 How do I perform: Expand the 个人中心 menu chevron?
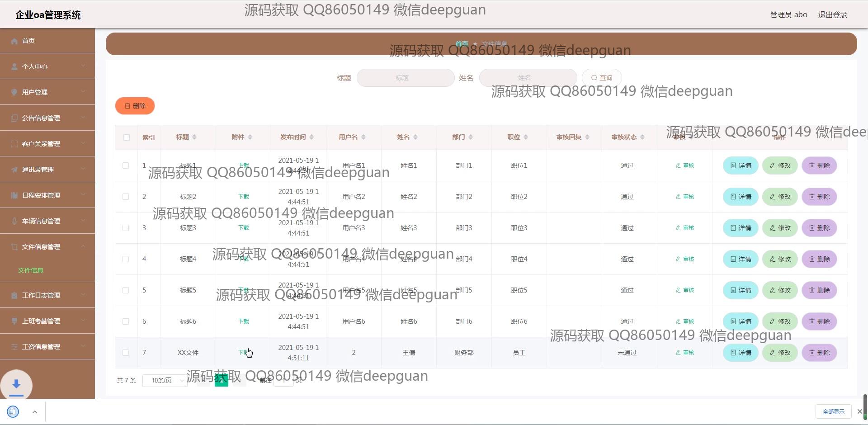[83, 66]
